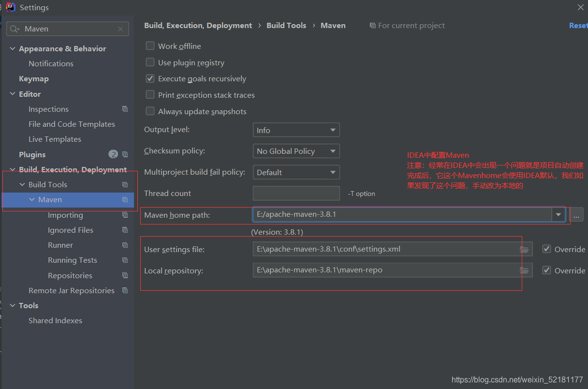
Task: Click the search magnifier icon in settings search
Action: pos(15,29)
